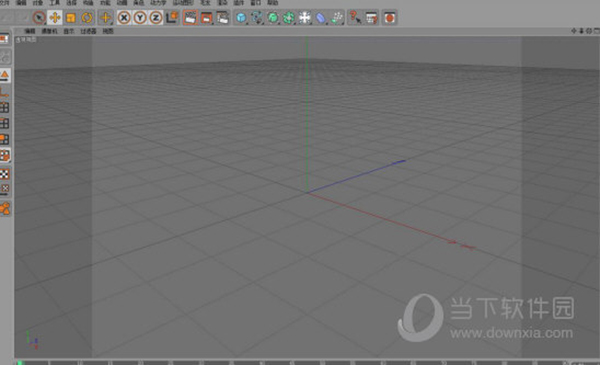Viewport: 600px width, 365px height.
Task: Toggle Y axis lock
Action: 140,18
